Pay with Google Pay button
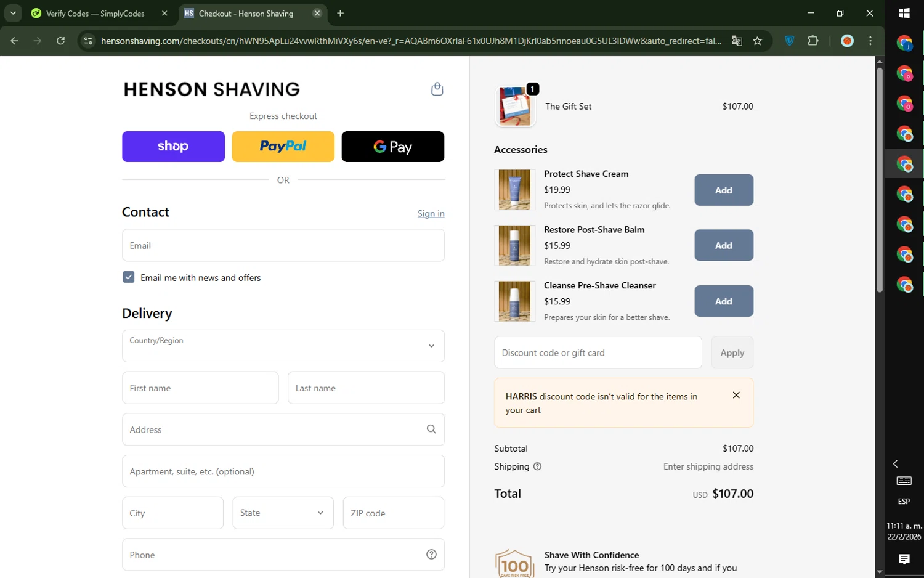Viewport: 924px width, 578px height. pos(393,147)
